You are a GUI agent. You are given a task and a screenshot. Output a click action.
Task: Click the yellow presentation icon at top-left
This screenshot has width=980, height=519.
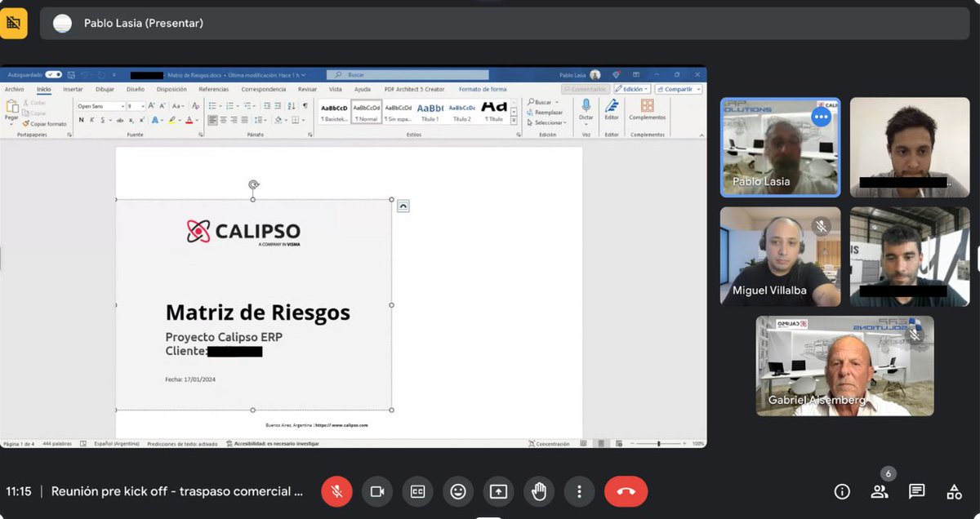[13, 23]
